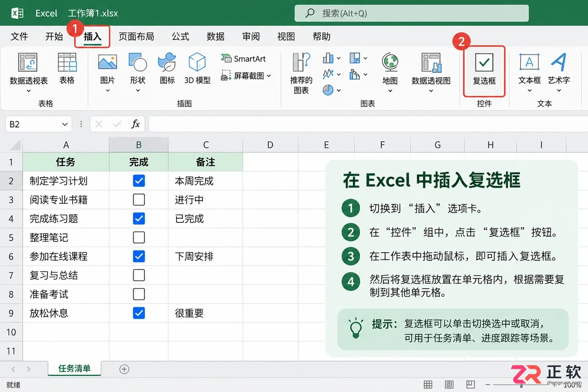Add a new sheet with plus icon
The width and height of the screenshot is (588, 392).
[124, 369]
